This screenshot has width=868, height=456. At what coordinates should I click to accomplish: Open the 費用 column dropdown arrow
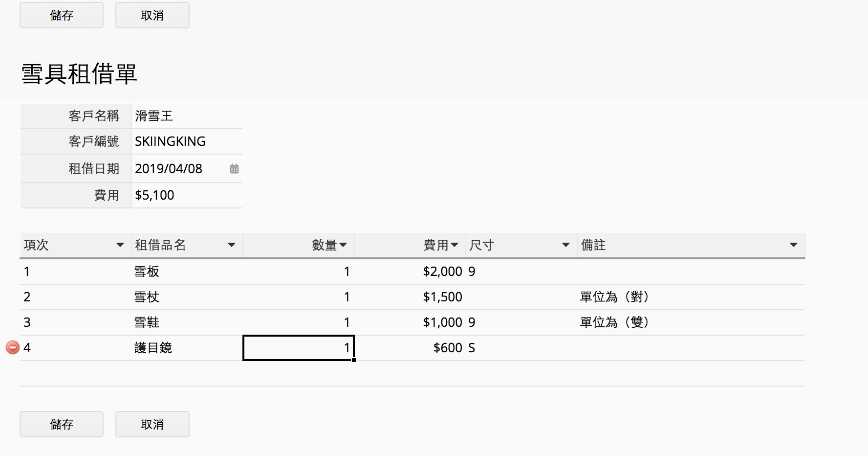pos(455,245)
